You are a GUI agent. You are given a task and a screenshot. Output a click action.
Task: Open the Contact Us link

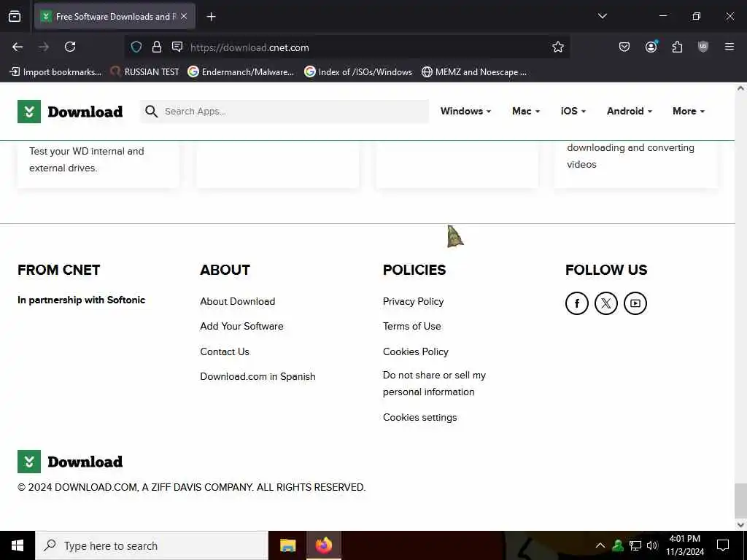point(225,351)
